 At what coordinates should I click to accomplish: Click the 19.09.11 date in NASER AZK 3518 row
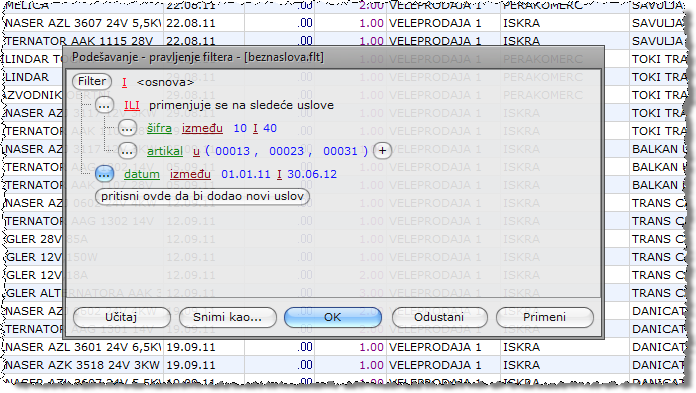pos(204,365)
